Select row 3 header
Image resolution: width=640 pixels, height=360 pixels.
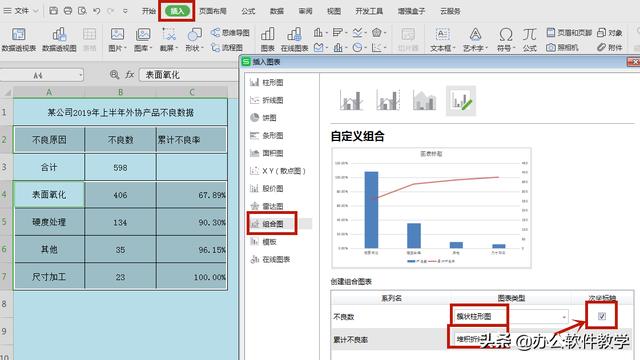[6, 167]
